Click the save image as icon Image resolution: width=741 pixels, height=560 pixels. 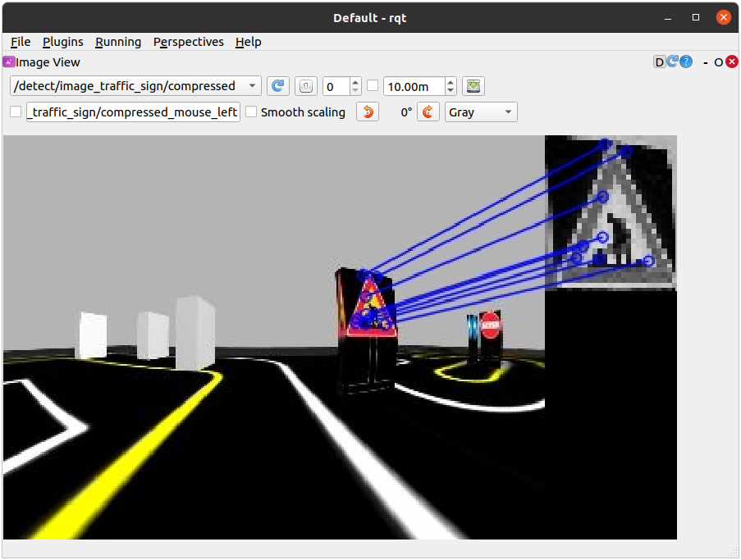[x=473, y=86]
